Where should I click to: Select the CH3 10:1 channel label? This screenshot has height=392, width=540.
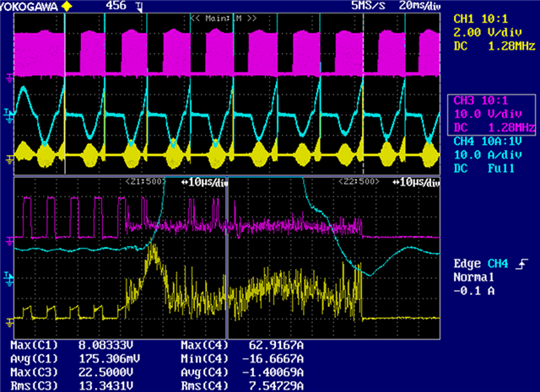(x=480, y=100)
